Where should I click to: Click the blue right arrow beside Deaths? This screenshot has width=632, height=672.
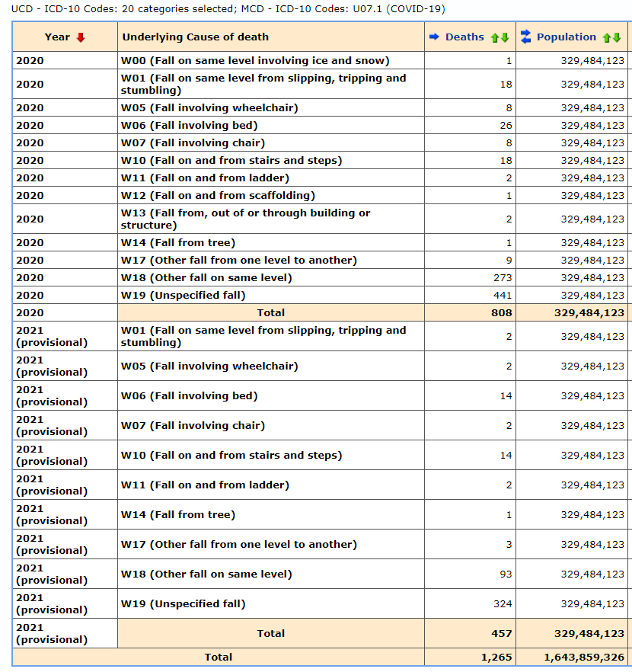coord(434,37)
